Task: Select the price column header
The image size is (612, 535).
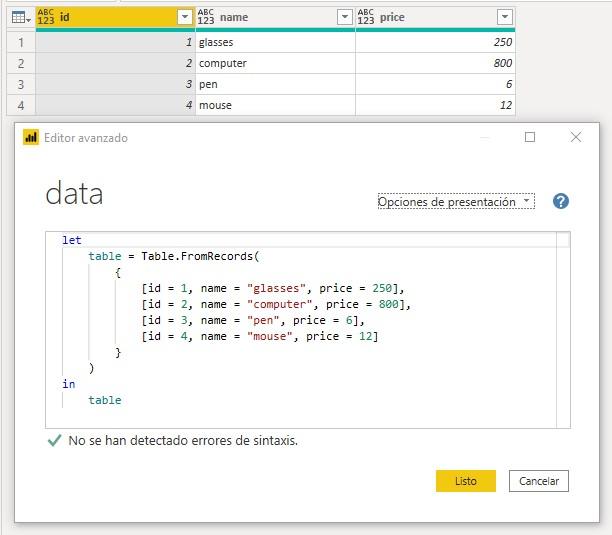Action: [x=435, y=17]
